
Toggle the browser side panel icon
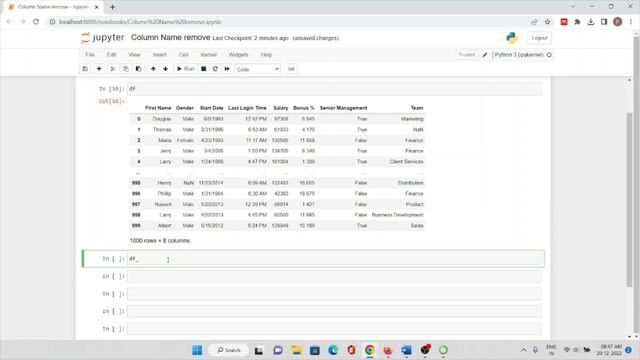tap(604, 22)
